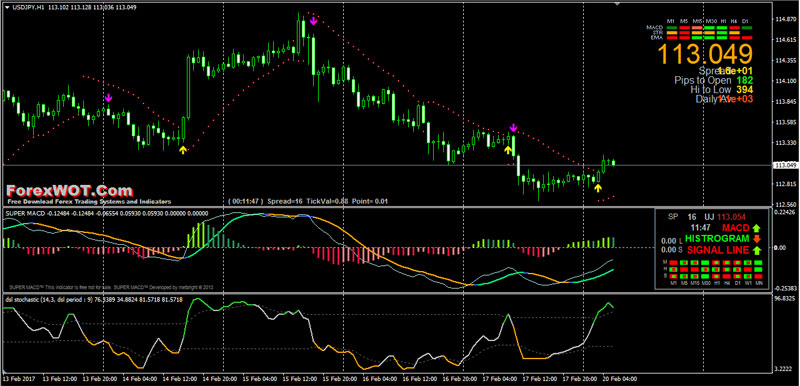Click the current price tag 113.049 on price axis
This screenshot has height=386, width=800.
click(785, 165)
